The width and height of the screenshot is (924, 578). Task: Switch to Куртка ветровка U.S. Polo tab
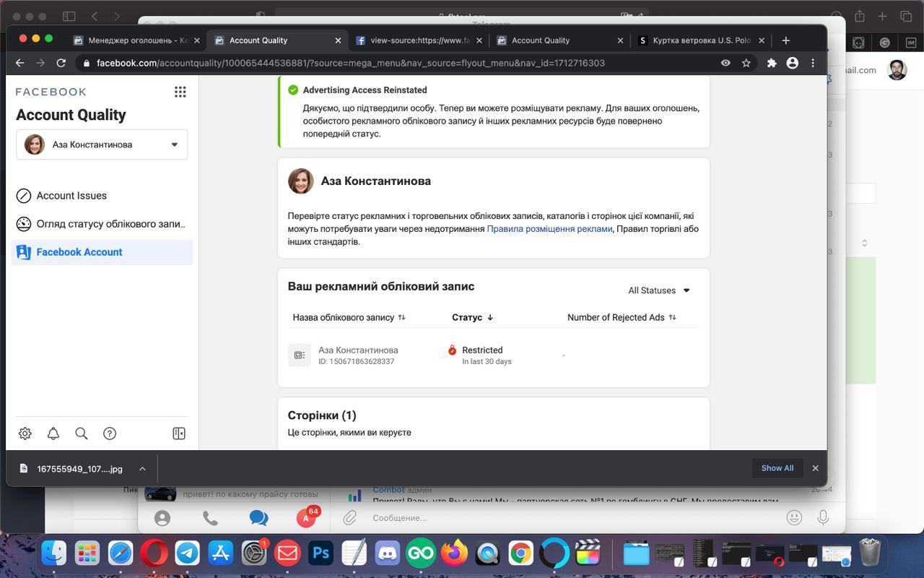pyautogui.click(x=701, y=40)
